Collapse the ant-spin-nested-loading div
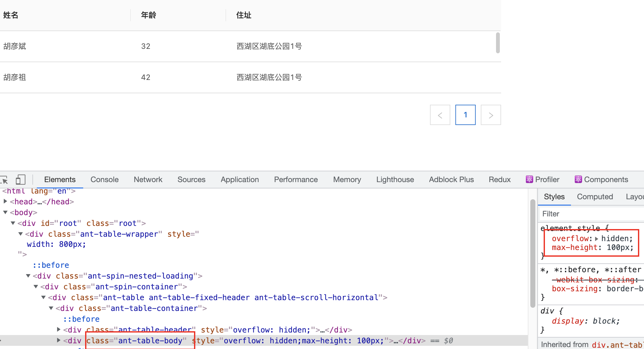This screenshot has width=644, height=349. [x=28, y=276]
